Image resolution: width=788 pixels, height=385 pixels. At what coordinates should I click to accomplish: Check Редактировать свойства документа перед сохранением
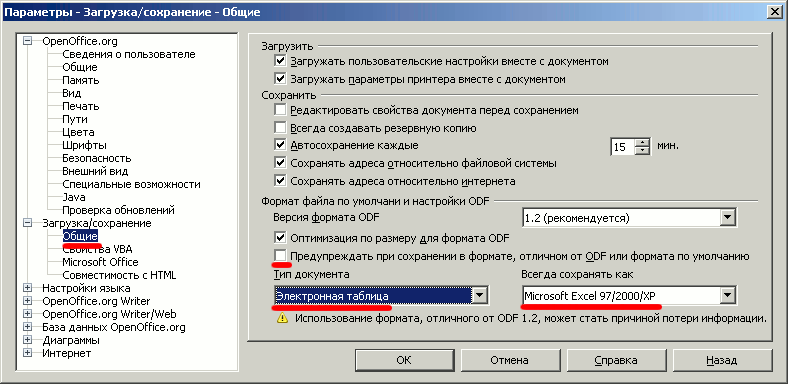point(280,110)
